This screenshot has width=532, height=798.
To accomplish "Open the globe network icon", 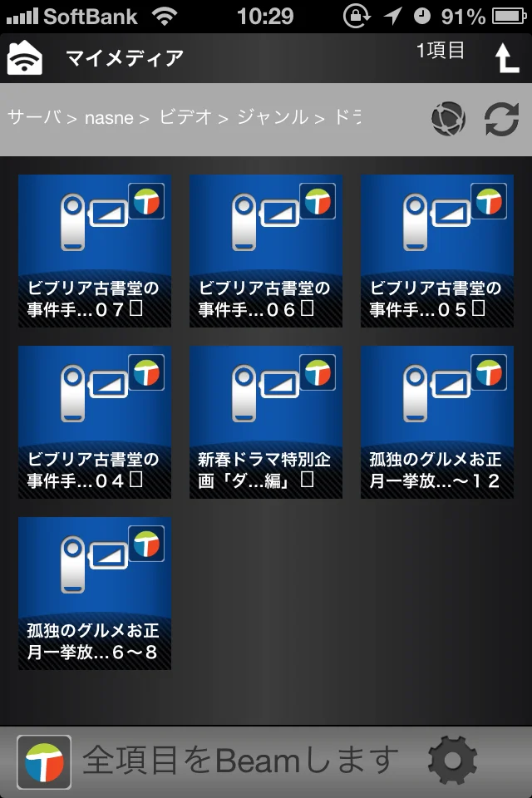I will click(x=448, y=119).
